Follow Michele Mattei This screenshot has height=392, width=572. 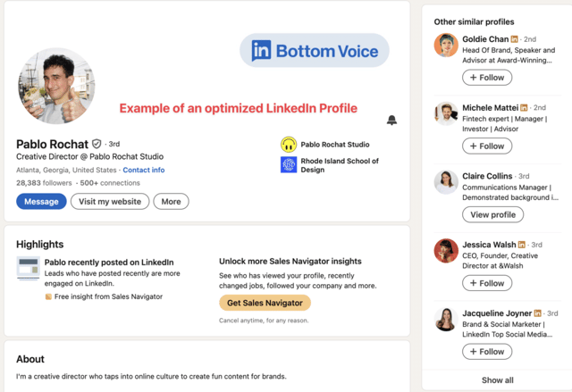[x=487, y=146]
